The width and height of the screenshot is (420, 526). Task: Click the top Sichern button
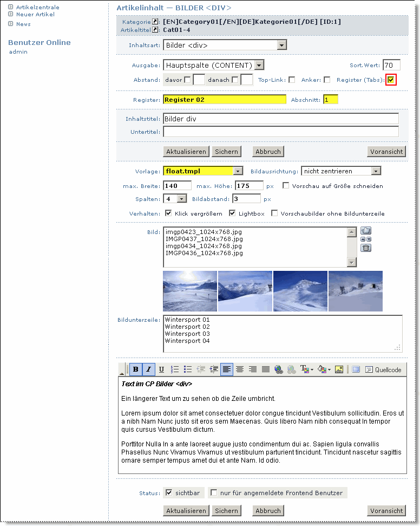pos(226,152)
